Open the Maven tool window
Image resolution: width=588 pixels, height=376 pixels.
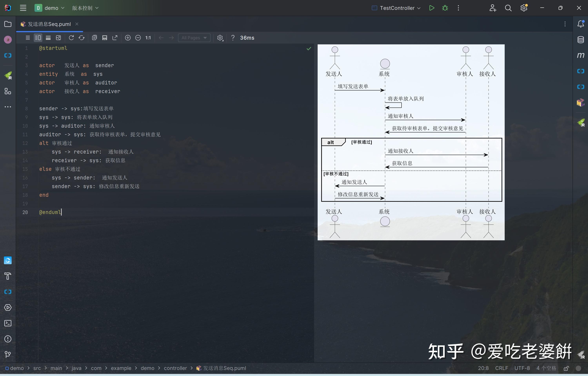click(x=581, y=55)
